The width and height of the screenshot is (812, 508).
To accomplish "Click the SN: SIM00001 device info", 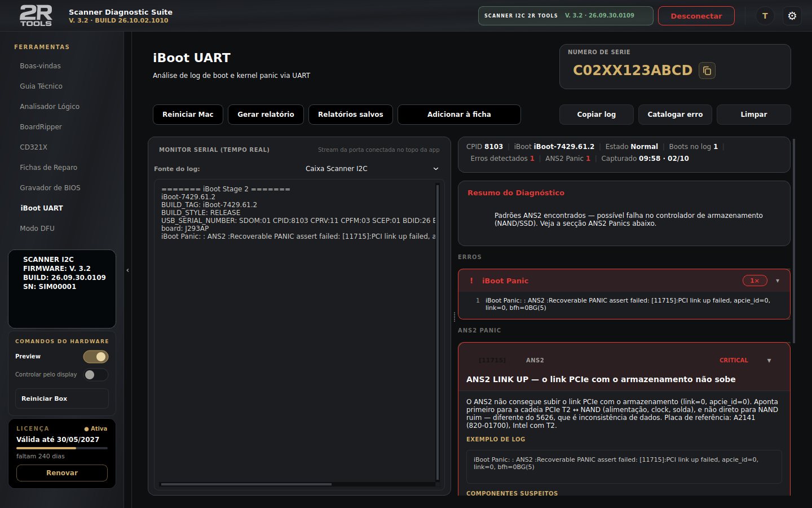I will tap(50, 287).
